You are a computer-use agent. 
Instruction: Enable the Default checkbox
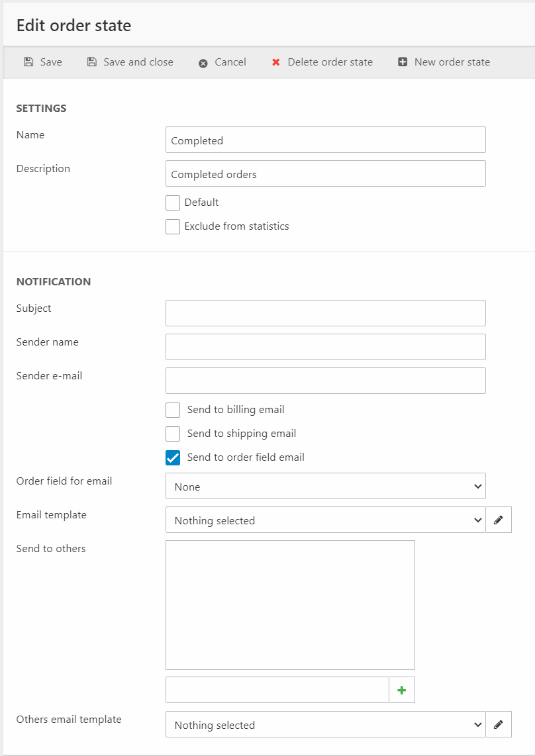(173, 203)
